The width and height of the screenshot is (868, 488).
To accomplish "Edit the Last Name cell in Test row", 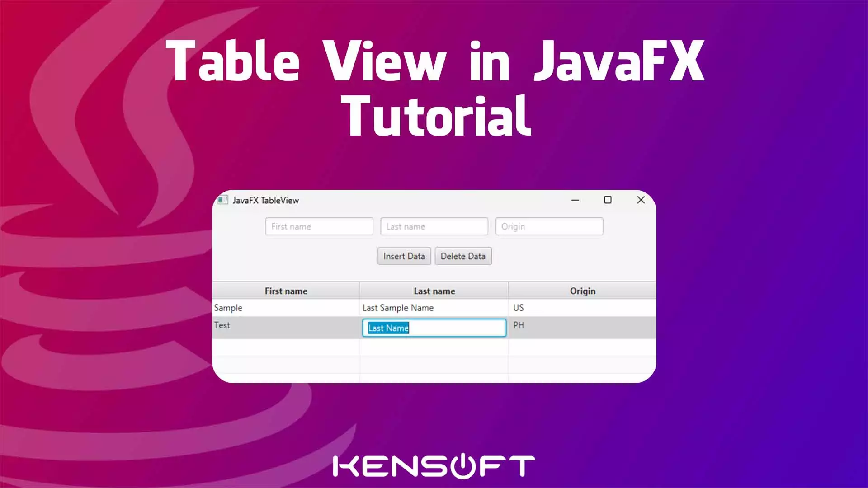I will tap(434, 328).
